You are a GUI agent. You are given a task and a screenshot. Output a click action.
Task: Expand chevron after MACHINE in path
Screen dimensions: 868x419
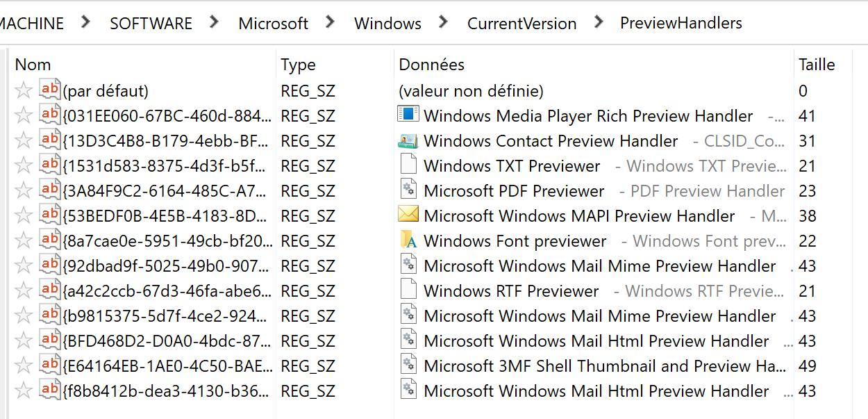(85, 22)
